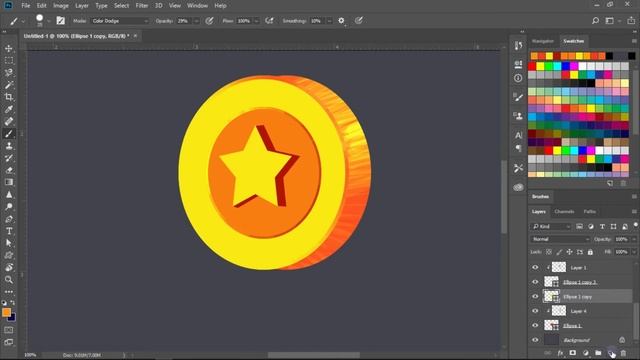The image size is (640, 360).
Task: Hide the Layer 4 layer
Action: click(535, 311)
